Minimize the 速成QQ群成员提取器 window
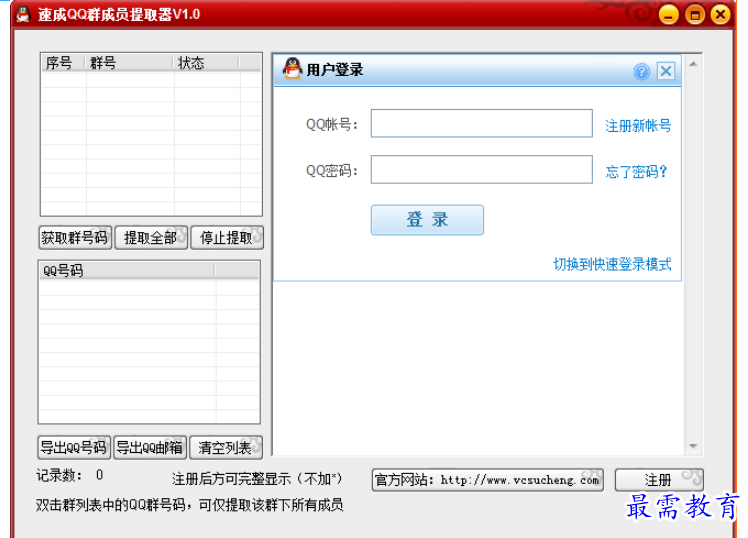This screenshot has height=538, width=748. pyautogui.click(x=668, y=15)
